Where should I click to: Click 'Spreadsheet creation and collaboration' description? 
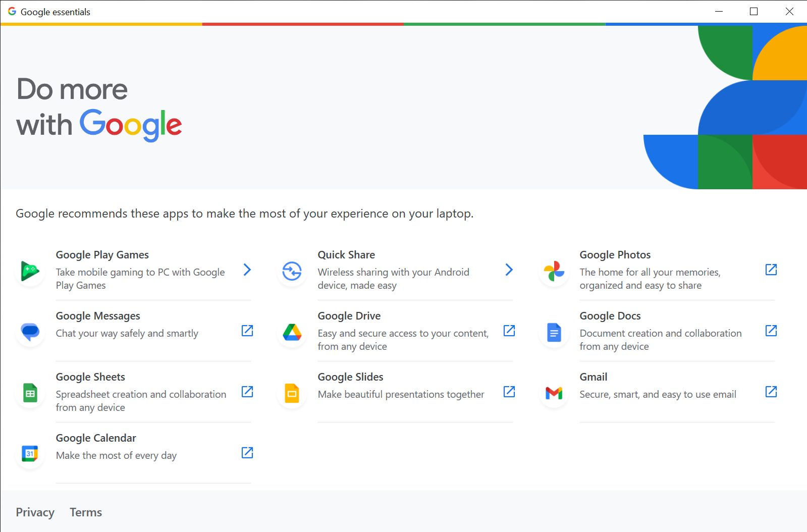[141, 401]
